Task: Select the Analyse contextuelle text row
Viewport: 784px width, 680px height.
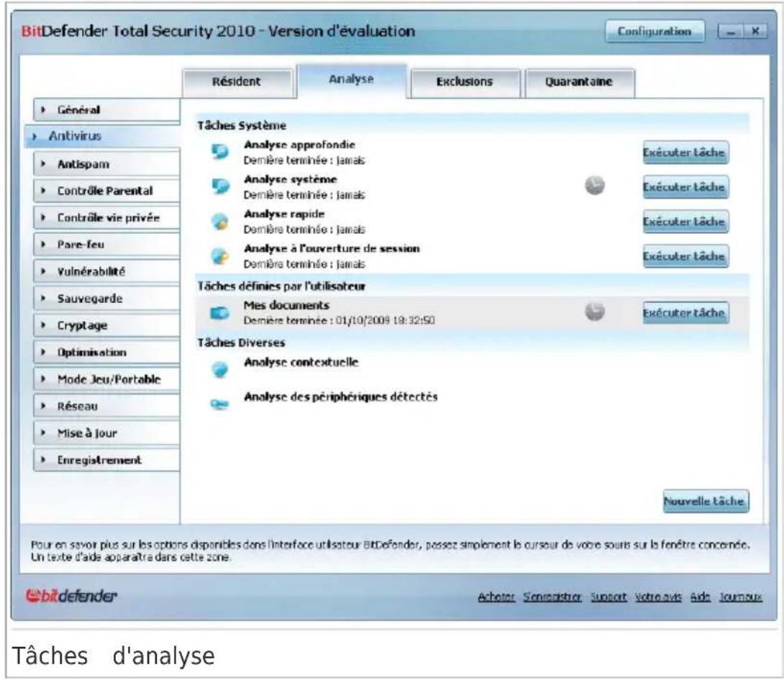Action: coord(301,362)
